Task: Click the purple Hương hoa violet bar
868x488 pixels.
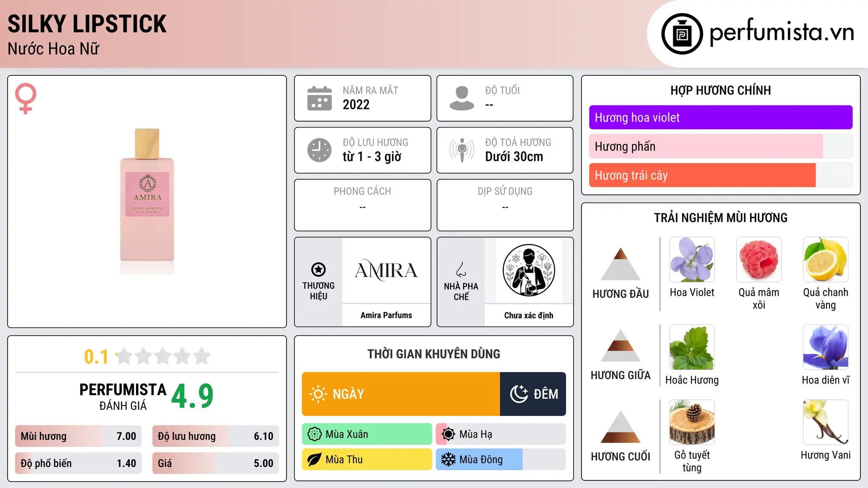Action: pos(721,117)
